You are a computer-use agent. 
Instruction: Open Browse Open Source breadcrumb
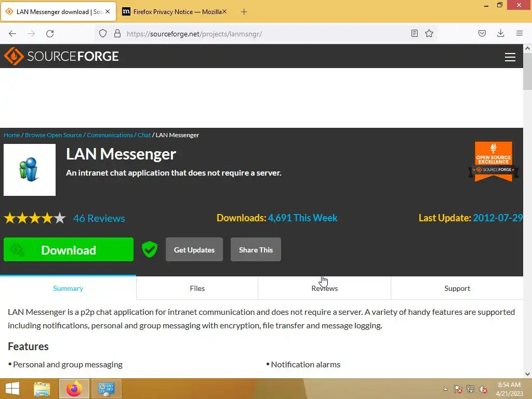pos(54,135)
